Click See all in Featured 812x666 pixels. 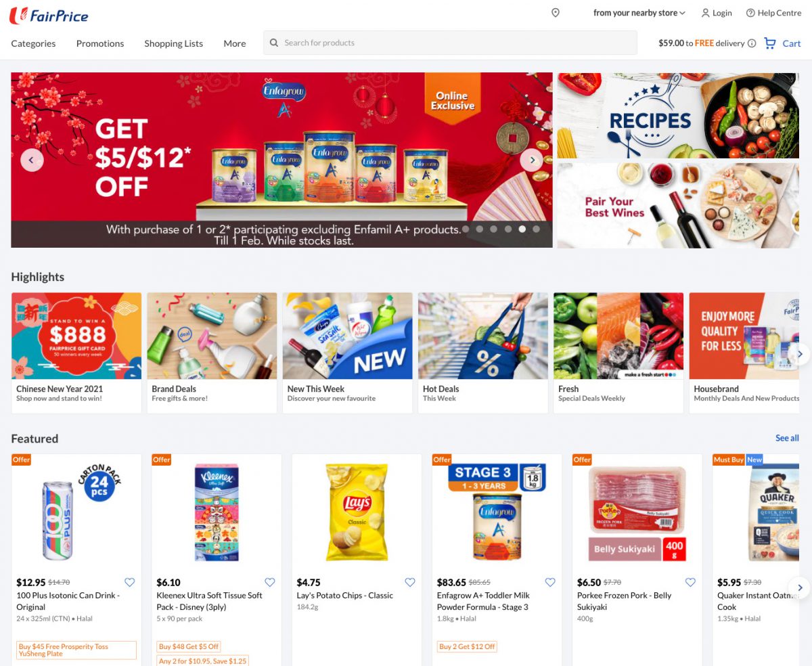[787, 438]
